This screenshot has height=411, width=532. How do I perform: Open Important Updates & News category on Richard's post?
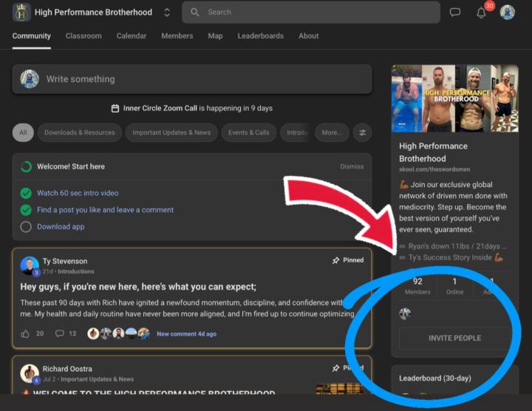97,379
